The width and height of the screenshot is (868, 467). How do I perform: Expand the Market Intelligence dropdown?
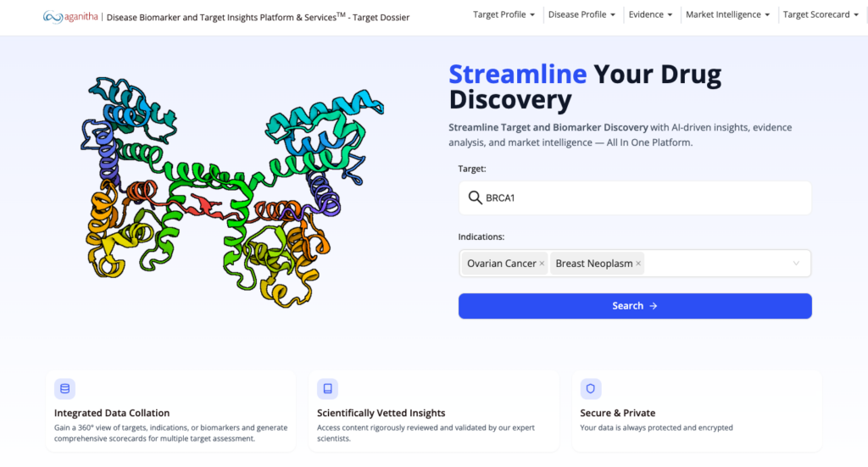pyautogui.click(x=727, y=14)
